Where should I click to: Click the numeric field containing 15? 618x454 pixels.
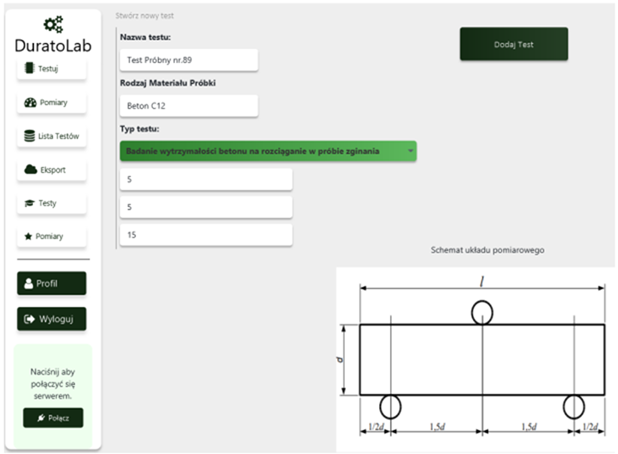click(205, 234)
